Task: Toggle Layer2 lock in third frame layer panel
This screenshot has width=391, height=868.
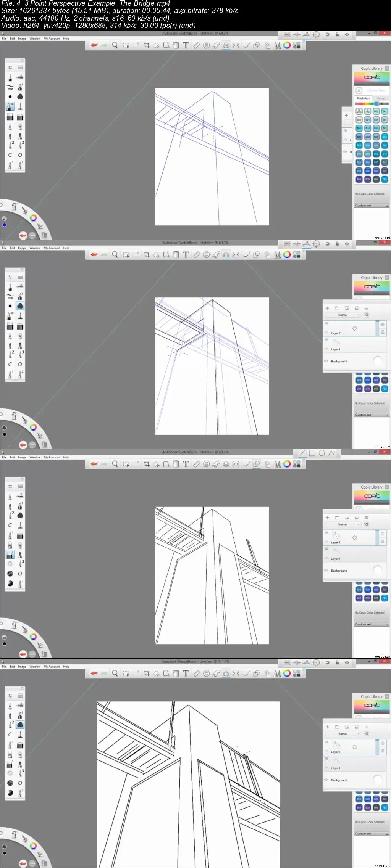Action: coord(383,542)
